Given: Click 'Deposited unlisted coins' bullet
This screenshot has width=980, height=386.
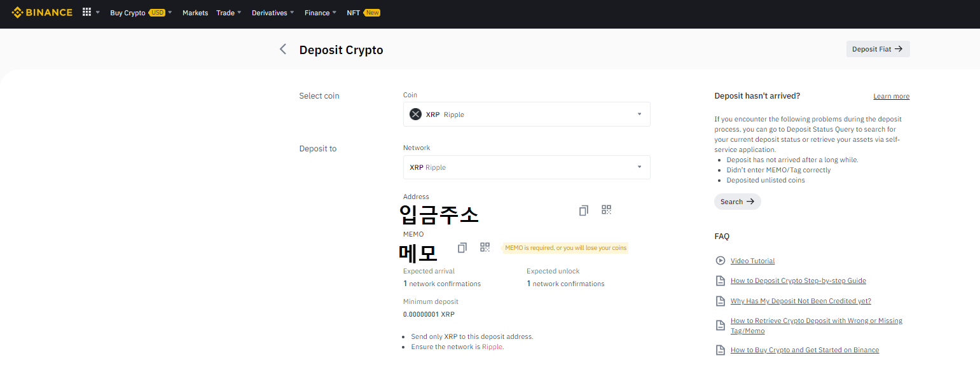Looking at the screenshot, I should pyautogui.click(x=766, y=180).
